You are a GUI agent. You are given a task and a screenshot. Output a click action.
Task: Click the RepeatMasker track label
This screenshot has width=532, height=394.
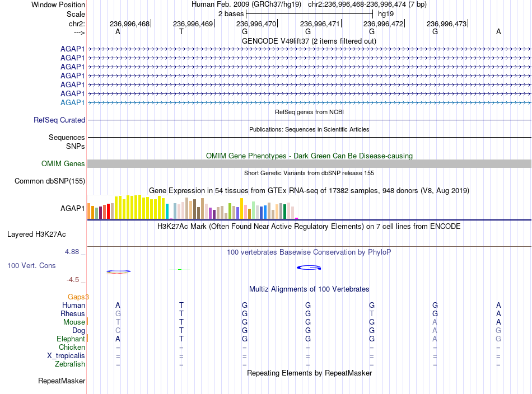tap(62, 381)
